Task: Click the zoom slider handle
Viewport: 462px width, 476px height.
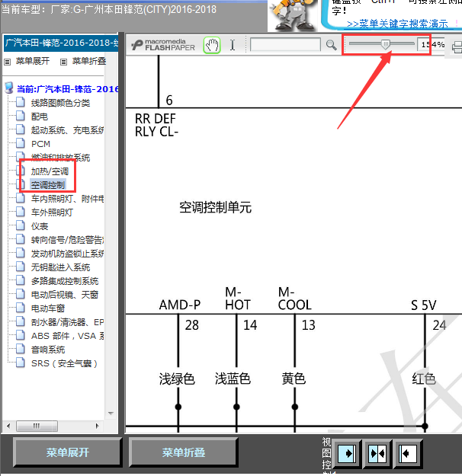Action: 386,44
